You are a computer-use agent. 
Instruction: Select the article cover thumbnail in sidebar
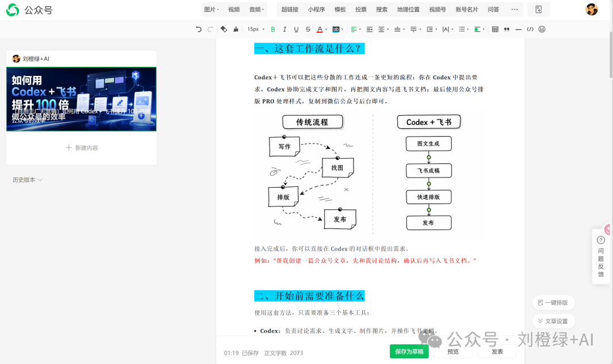click(81, 99)
